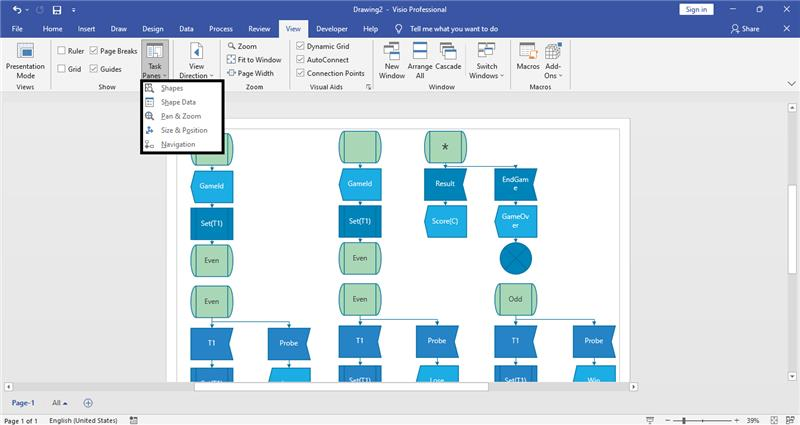
Task: Open the New Window icon
Action: pos(392,51)
